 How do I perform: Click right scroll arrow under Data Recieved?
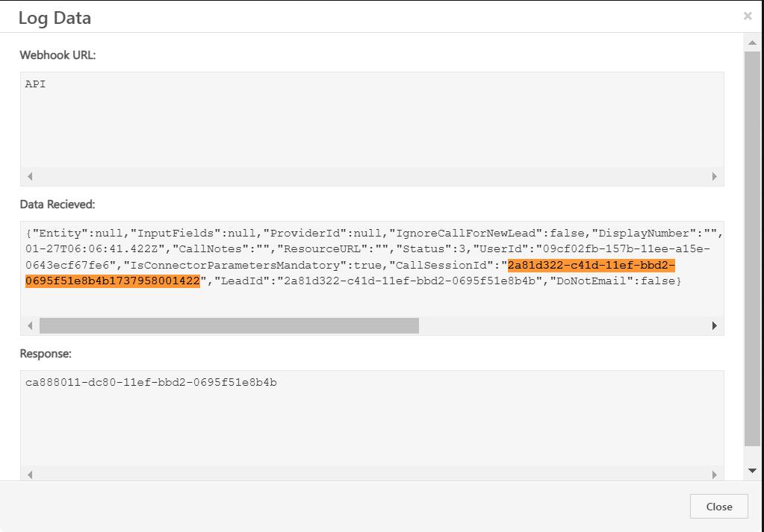(x=714, y=326)
